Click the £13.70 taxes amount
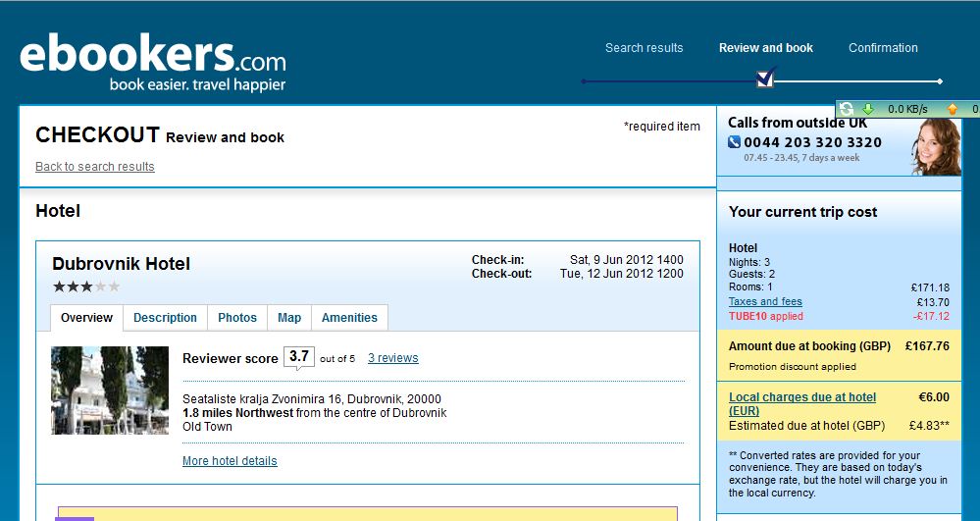 [933, 302]
